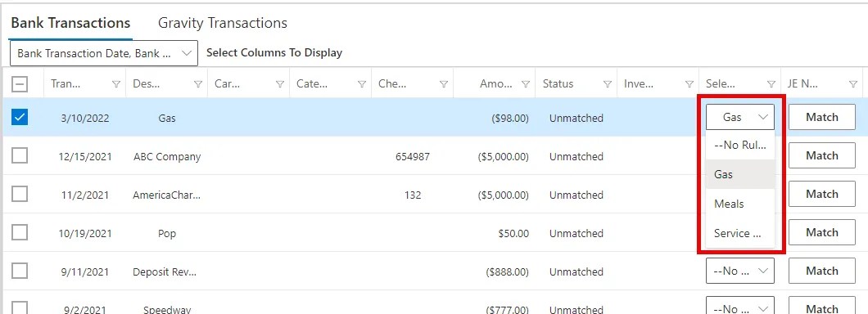Open columns dropdown Bank Transaction Date

[103, 54]
